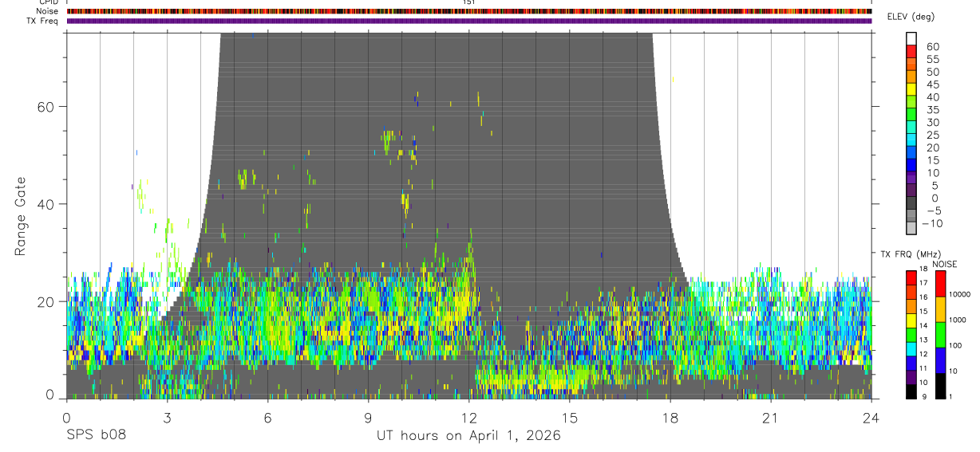Click the multicolored Noise strip above the plot
980x452 pixels.
click(469, 11)
